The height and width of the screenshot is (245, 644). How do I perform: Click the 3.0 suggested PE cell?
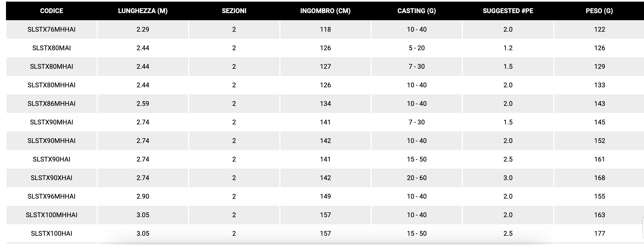508,178
